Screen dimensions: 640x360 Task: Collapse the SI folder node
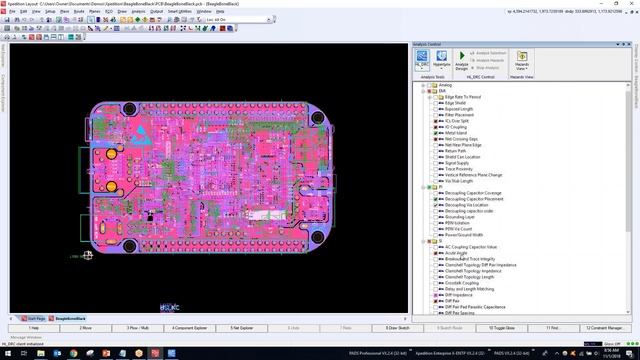pos(423,241)
